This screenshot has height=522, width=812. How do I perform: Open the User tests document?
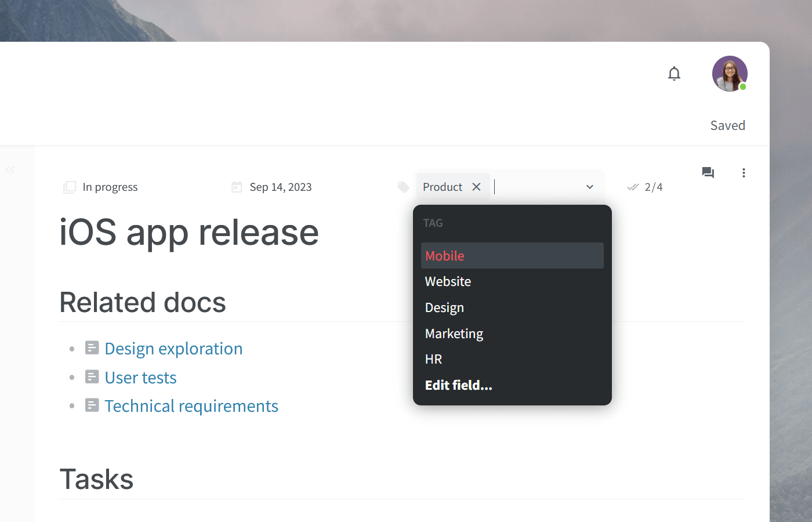point(140,378)
